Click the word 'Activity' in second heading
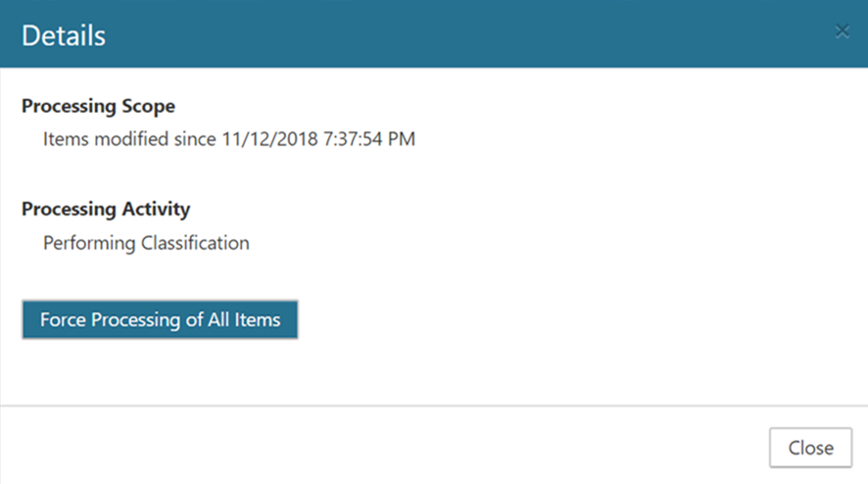The height and width of the screenshot is (484, 868). [159, 209]
